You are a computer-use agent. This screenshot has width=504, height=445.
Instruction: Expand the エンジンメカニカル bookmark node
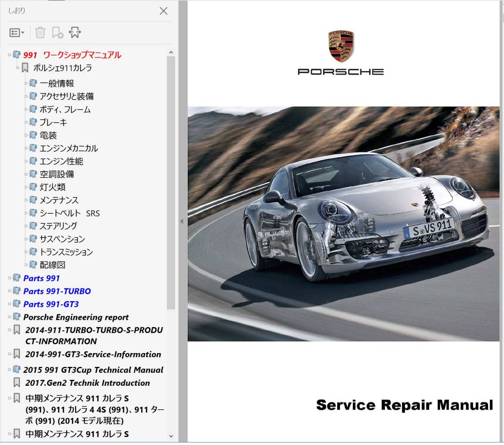pyautogui.click(x=26, y=148)
